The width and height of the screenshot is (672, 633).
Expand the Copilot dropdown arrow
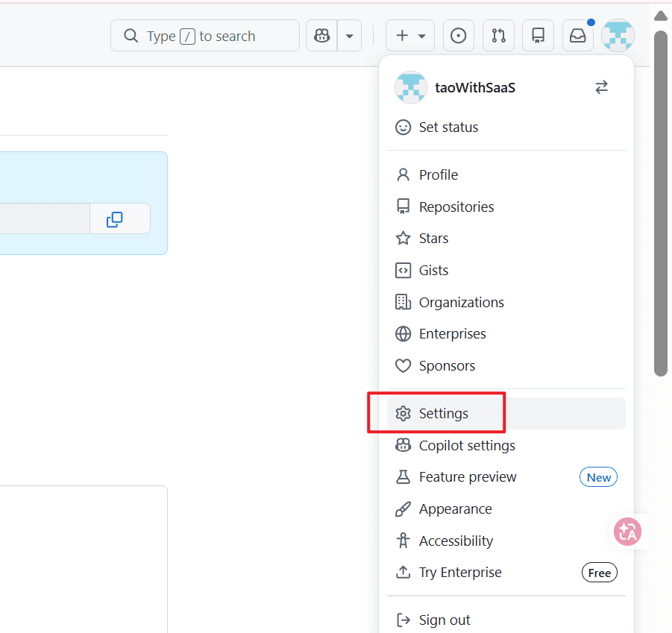[x=349, y=36]
